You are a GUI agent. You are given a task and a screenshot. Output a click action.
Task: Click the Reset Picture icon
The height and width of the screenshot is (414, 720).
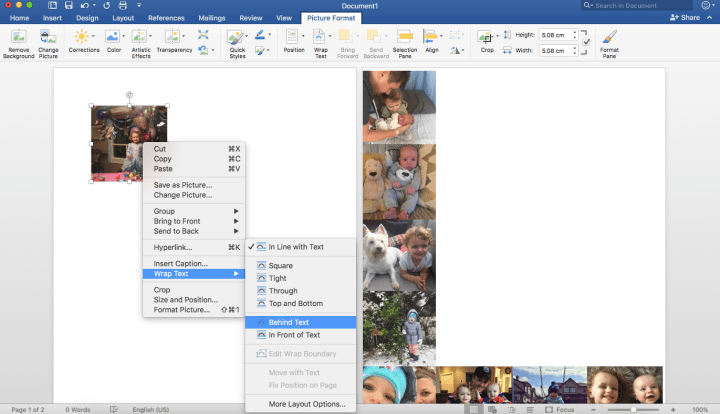pos(203,50)
